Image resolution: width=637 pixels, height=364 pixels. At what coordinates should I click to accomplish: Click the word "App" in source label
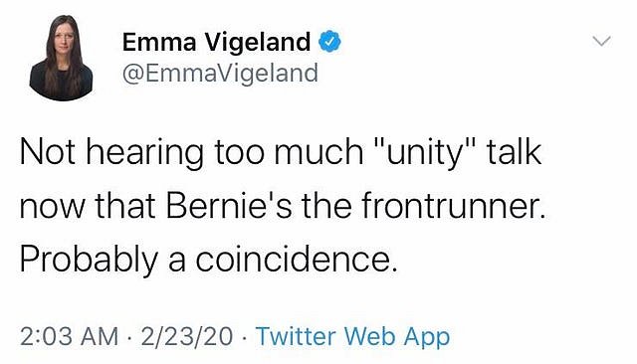[426, 337]
